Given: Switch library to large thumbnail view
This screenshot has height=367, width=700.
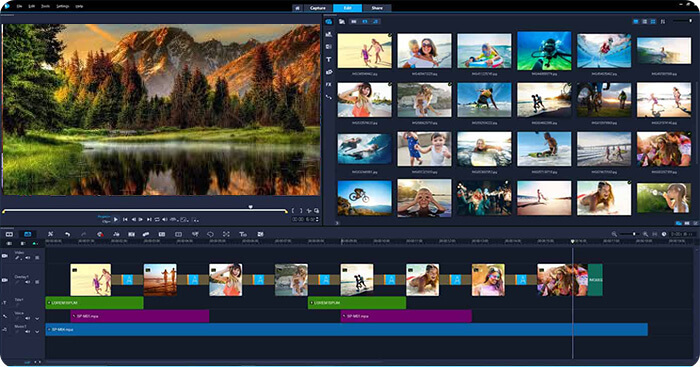Looking at the screenshot, I should 636,21.
